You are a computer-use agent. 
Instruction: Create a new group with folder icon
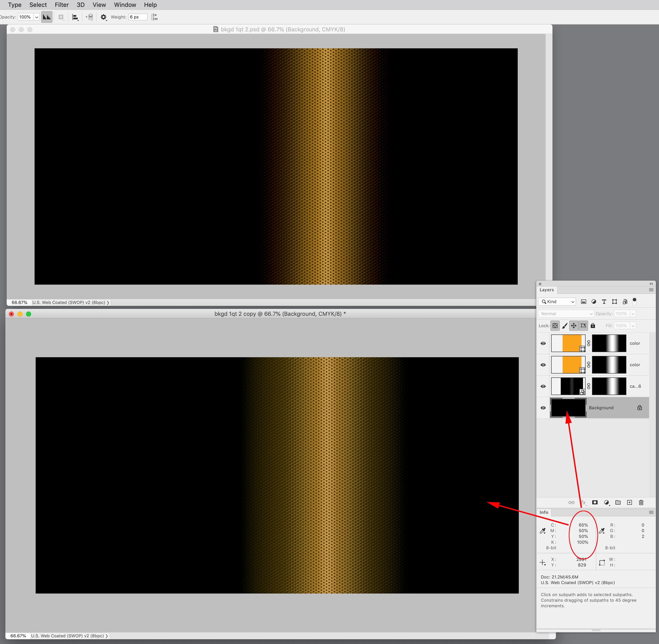point(618,502)
